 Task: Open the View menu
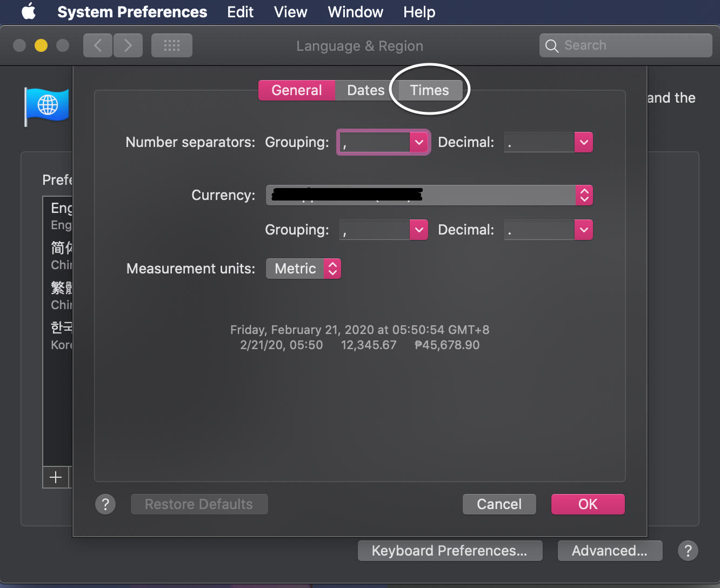(290, 12)
